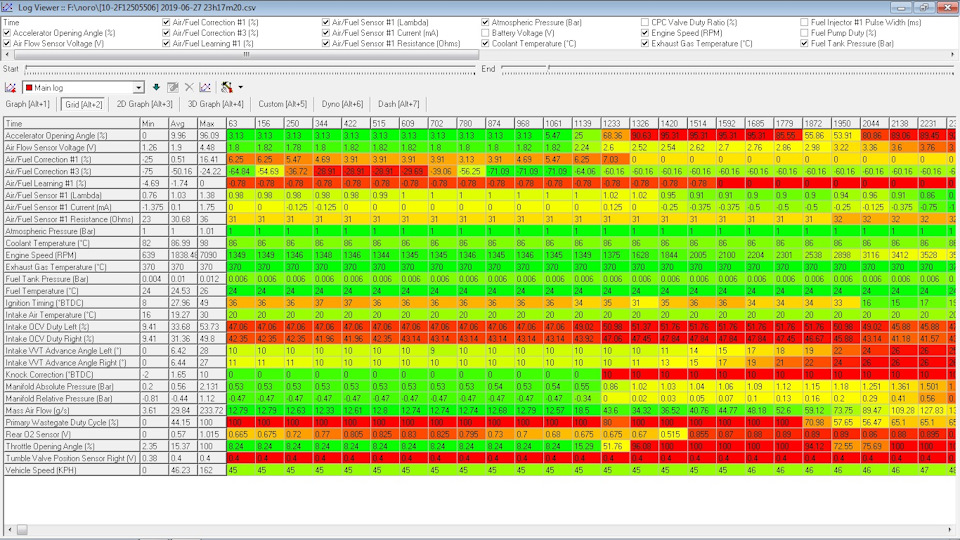This screenshot has width=960, height=540.
Task: Select Intake OCV Duty Left (%) row label
Action: 72,326
